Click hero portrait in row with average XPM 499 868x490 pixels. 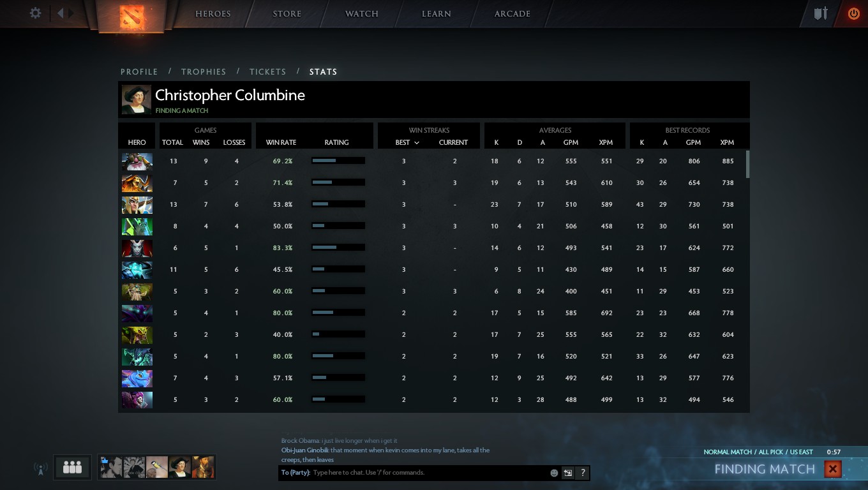pyautogui.click(x=137, y=400)
